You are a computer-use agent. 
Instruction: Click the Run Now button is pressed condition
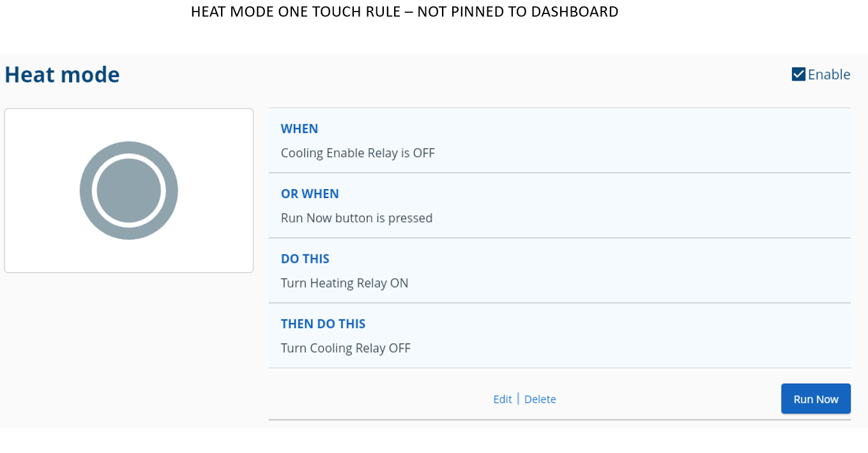(356, 218)
